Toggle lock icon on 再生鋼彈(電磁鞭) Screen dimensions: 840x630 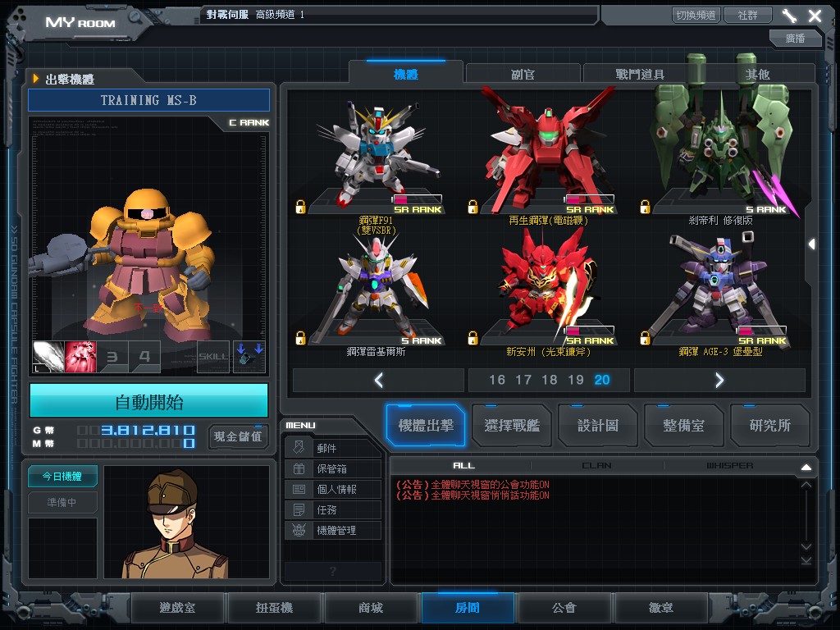472,207
